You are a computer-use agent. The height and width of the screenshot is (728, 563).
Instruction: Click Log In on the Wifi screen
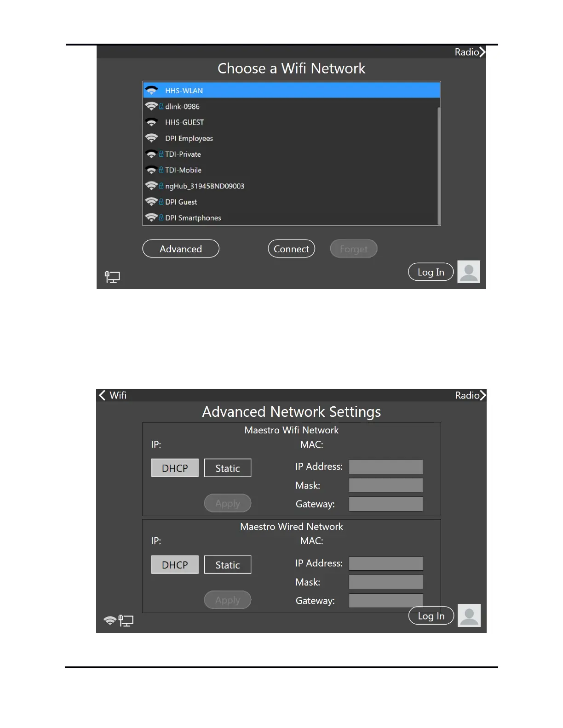(431, 272)
